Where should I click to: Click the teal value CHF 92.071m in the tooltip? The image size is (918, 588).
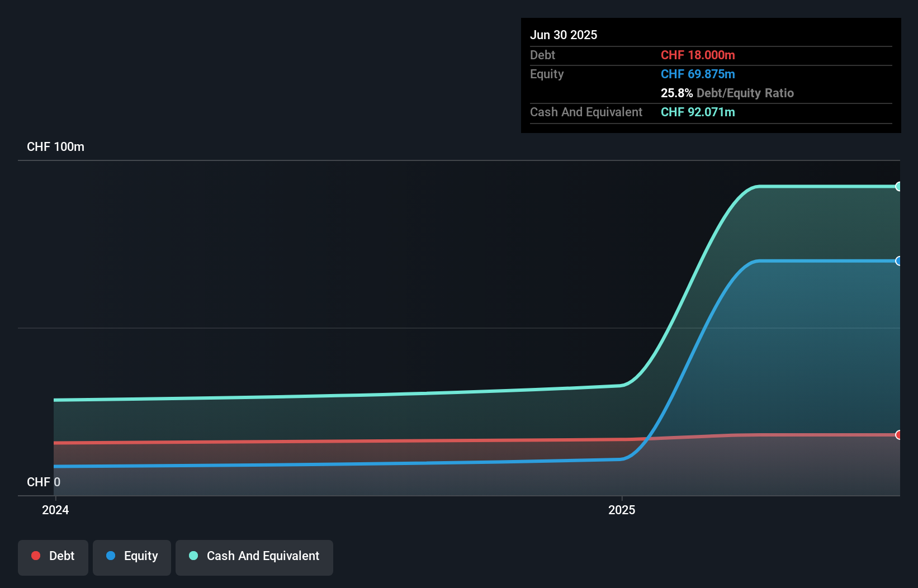[697, 112]
